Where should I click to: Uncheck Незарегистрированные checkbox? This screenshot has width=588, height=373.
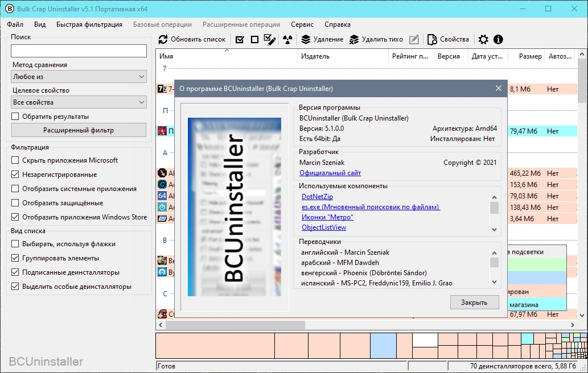(x=15, y=175)
